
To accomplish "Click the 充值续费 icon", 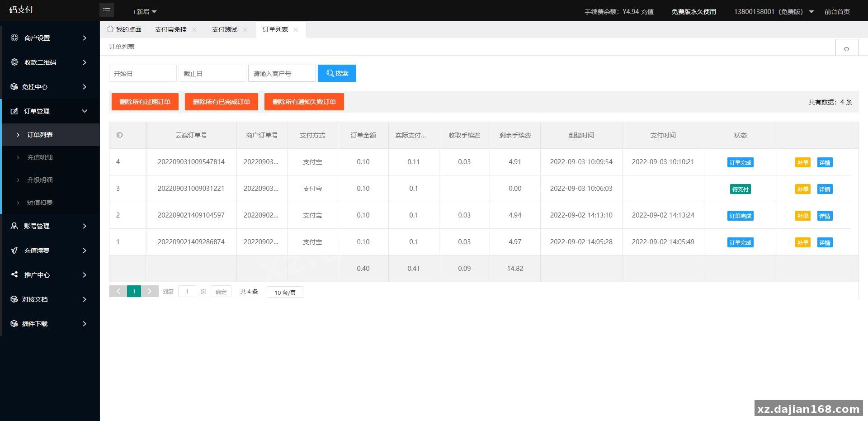I will click(x=14, y=250).
